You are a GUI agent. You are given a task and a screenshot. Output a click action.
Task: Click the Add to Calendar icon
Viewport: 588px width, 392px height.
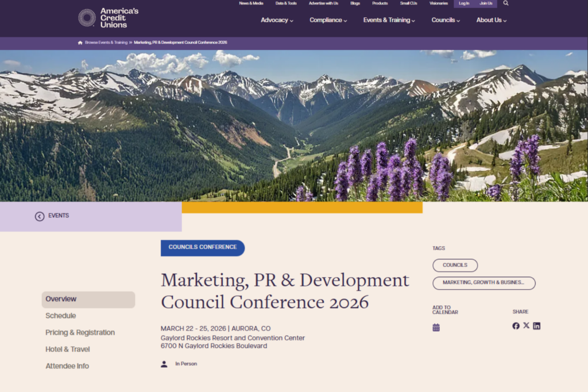(x=436, y=326)
